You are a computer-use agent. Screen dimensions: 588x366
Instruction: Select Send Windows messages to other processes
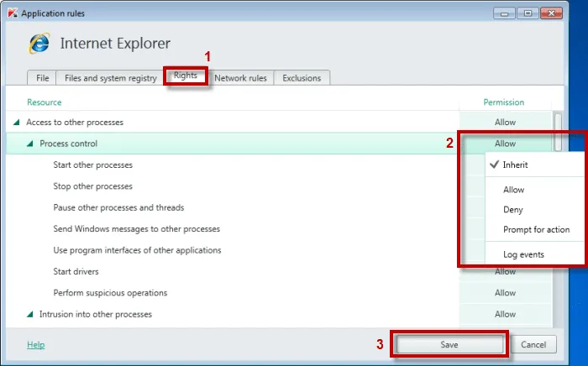click(x=233, y=229)
